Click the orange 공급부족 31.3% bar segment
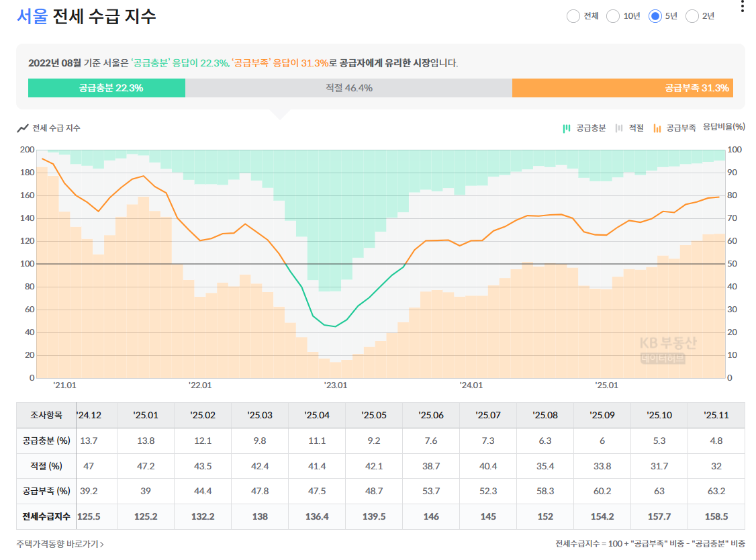 [x=622, y=88]
